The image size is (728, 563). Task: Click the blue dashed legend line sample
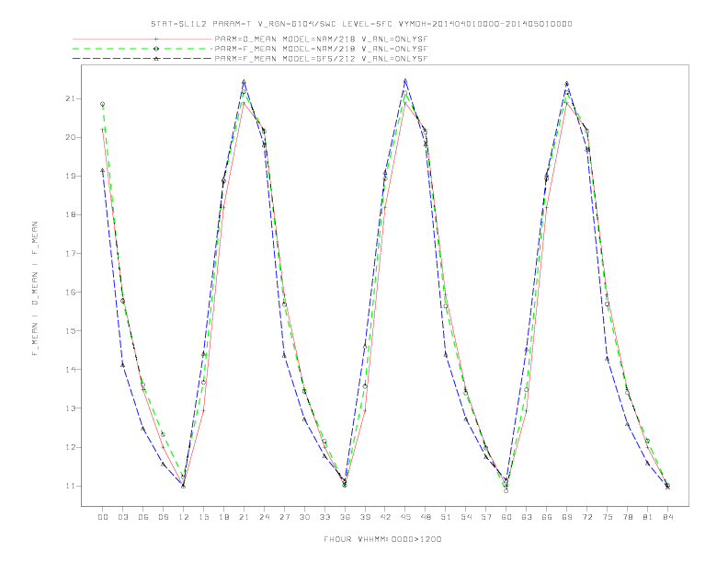tap(142, 59)
